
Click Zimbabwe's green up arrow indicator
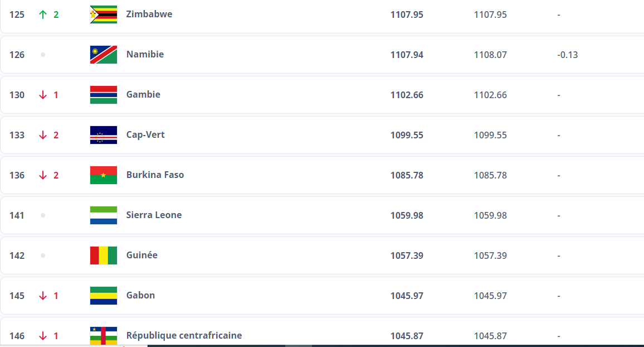coord(43,15)
